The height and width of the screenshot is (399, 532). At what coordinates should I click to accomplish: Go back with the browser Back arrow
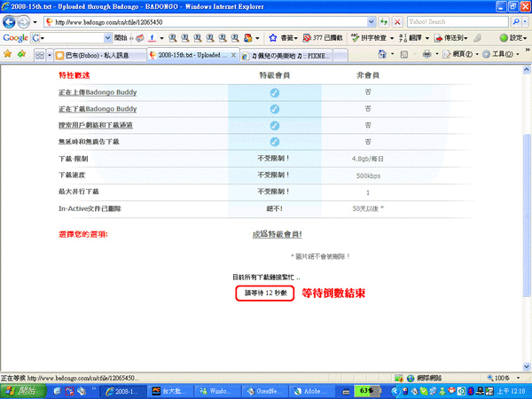click(9, 22)
